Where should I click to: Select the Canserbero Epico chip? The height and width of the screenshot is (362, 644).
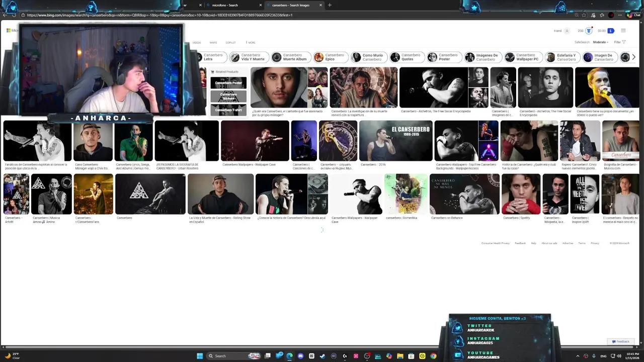click(x=330, y=57)
